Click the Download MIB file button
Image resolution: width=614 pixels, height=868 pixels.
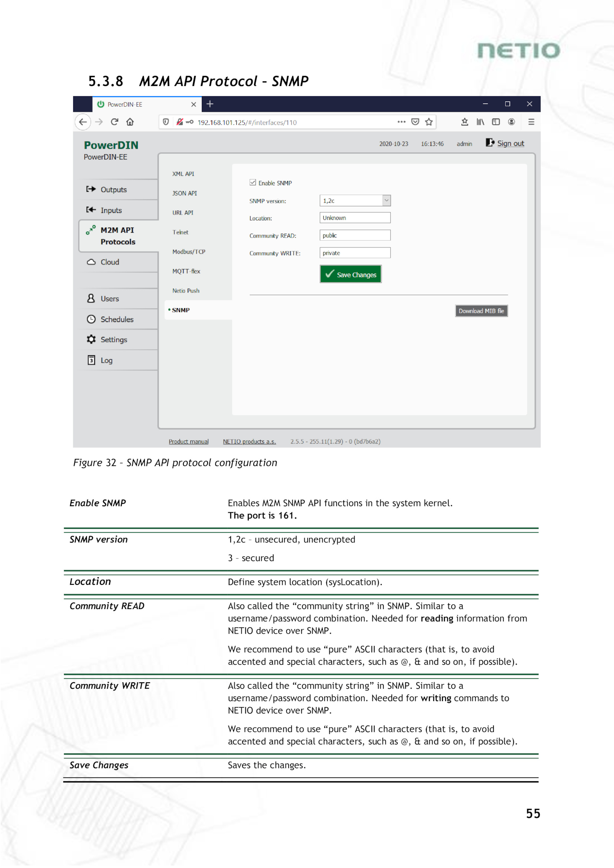(x=481, y=311)
